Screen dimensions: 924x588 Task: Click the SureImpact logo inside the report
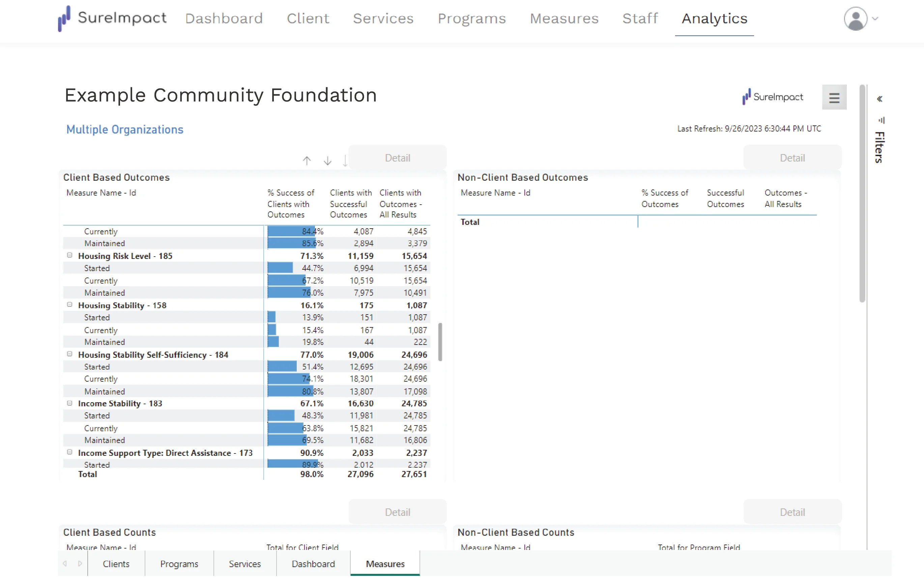pos(773,97)
